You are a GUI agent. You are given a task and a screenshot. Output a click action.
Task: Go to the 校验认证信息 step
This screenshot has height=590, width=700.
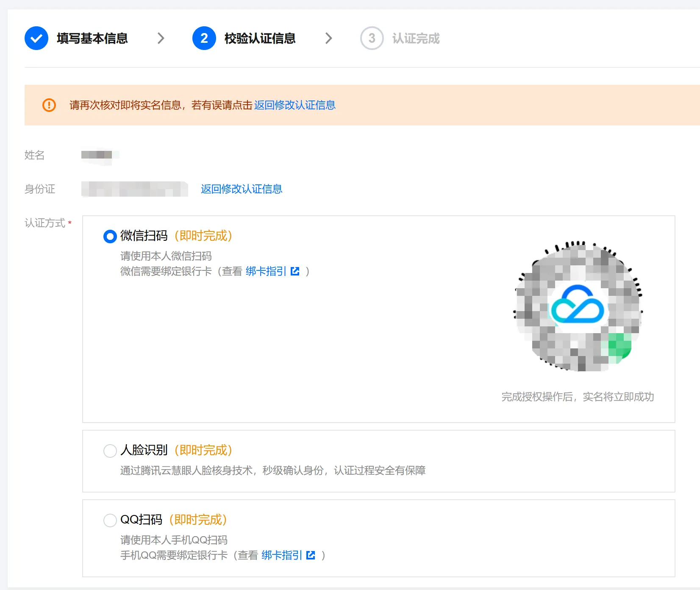[260, 38]
